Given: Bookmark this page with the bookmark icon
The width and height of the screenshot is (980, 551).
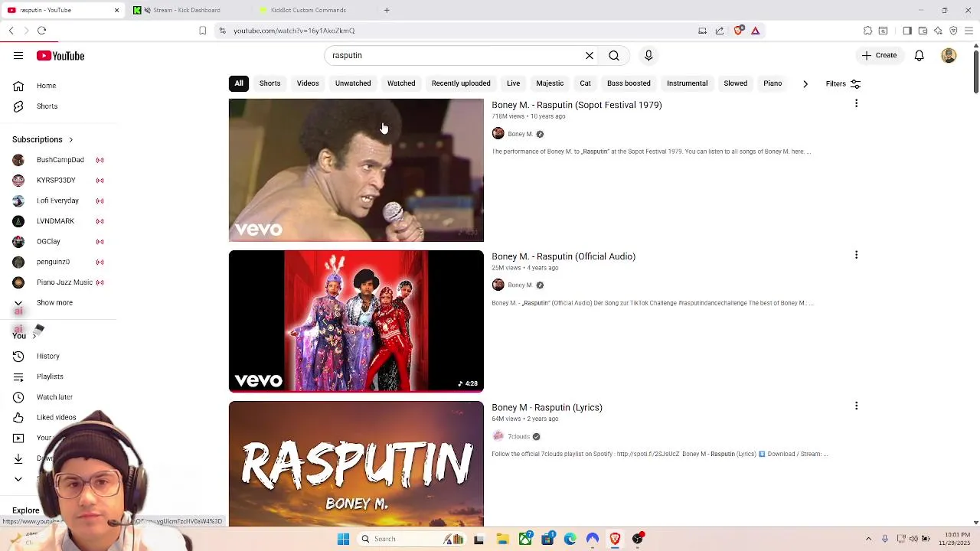Looking at the screenshot, I should 202,31.
